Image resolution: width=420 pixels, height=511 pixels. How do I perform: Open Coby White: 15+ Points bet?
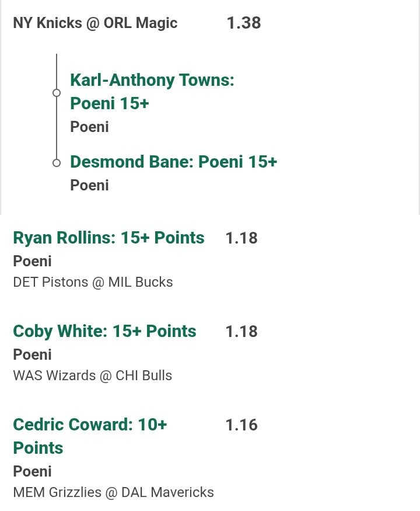point(104,331)
